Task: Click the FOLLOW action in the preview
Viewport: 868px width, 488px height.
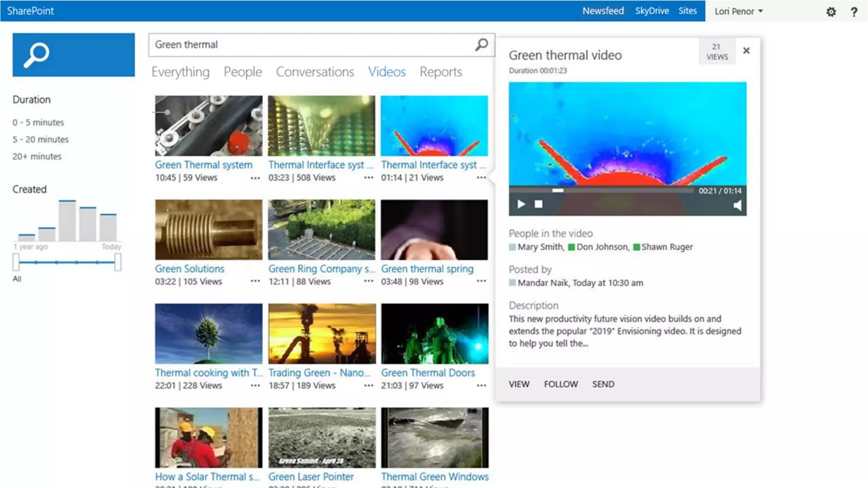Action: [561, 384]
